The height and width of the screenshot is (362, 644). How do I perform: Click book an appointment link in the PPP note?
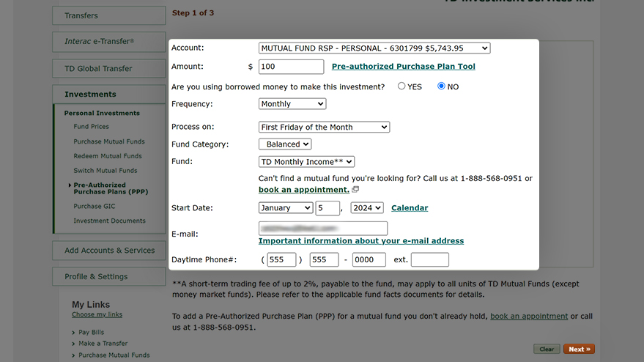529,317
